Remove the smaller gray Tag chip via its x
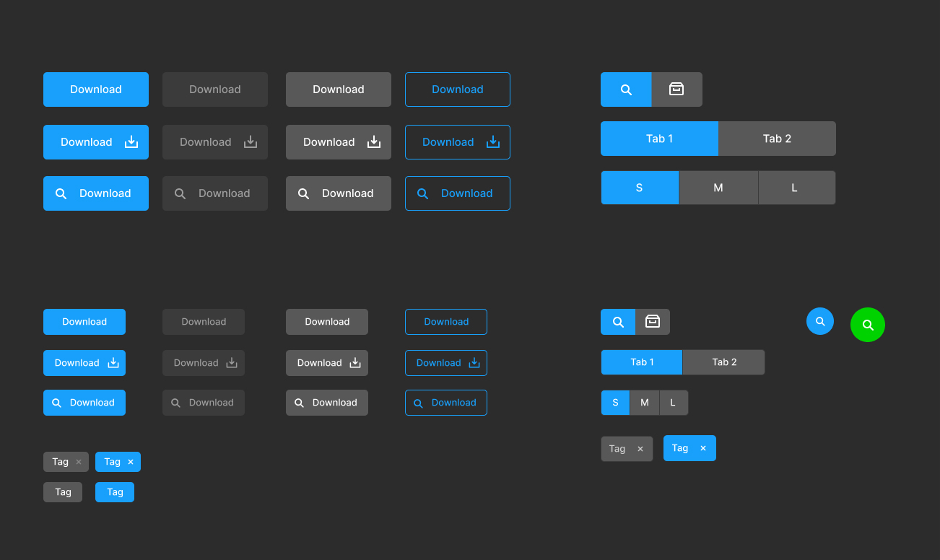Viewport: 940px width, 560px height. coord(79,462)
